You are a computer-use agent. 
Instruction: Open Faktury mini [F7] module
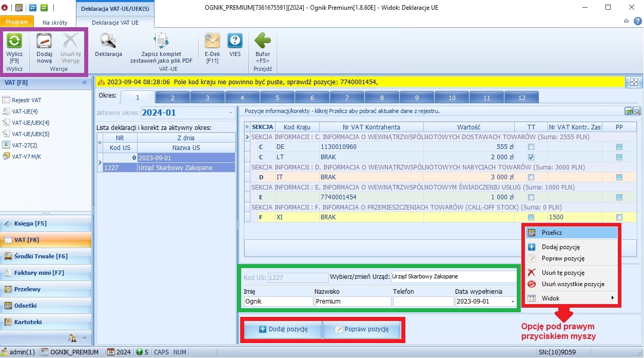pyautogui.click(x=46, y=273)
